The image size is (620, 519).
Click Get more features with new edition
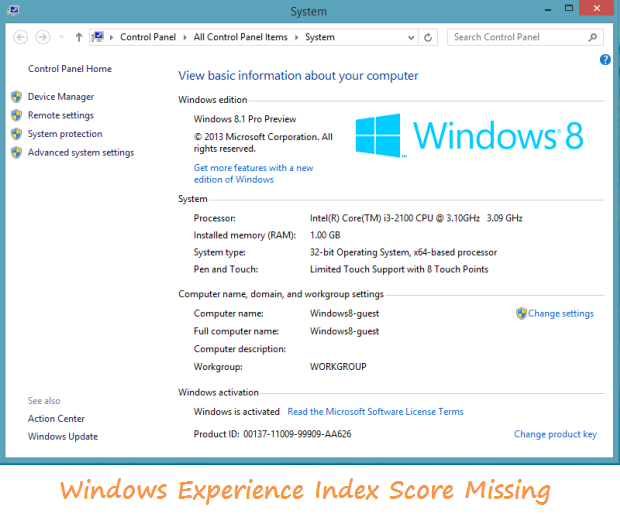[x=253, y=174]
